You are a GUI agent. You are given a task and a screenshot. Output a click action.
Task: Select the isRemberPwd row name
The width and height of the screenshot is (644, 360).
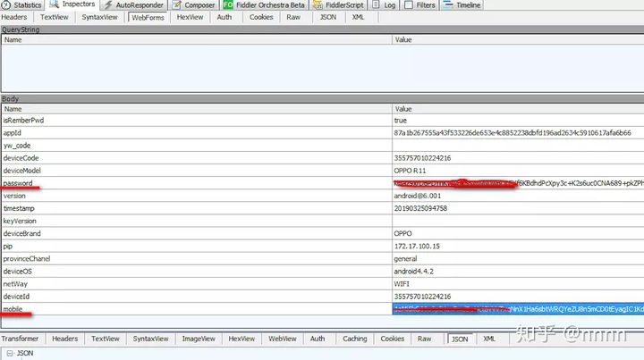pyautogui.click(x=23, y=121)
